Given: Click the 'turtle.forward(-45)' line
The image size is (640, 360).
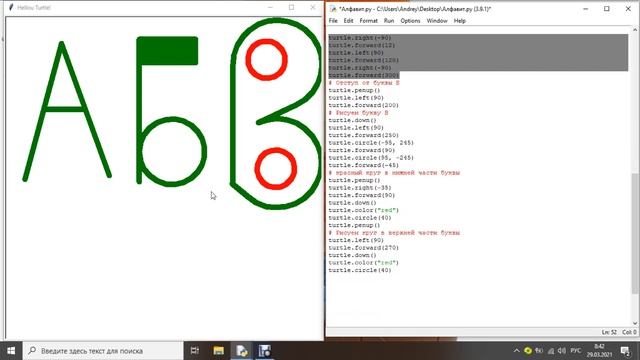Looking at the screenshot, I should (x=364, y=165).
